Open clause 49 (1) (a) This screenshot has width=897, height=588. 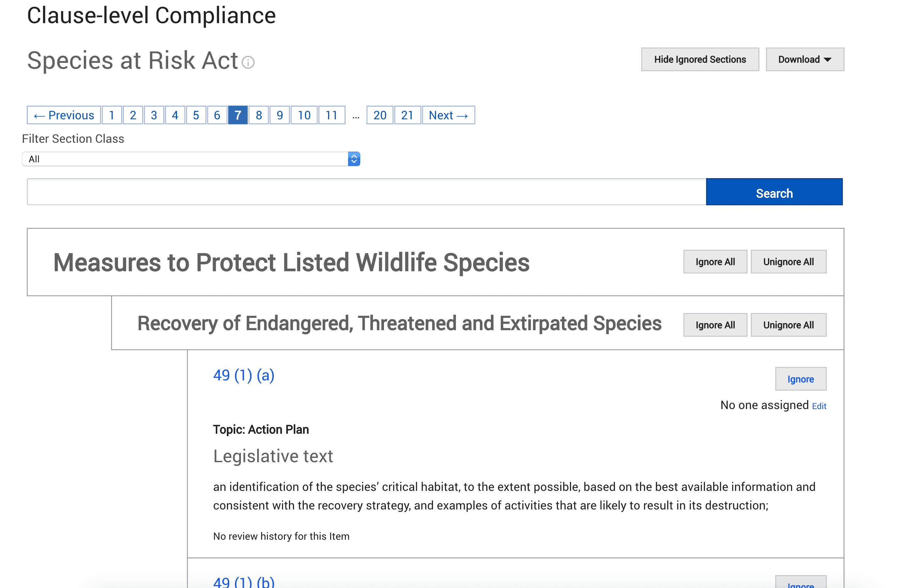[244, 375]
